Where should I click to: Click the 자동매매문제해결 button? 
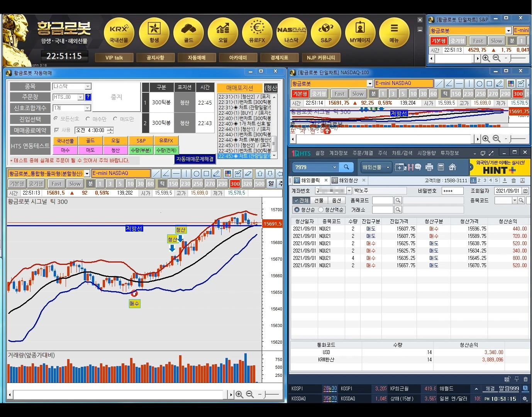click(195, 159)
